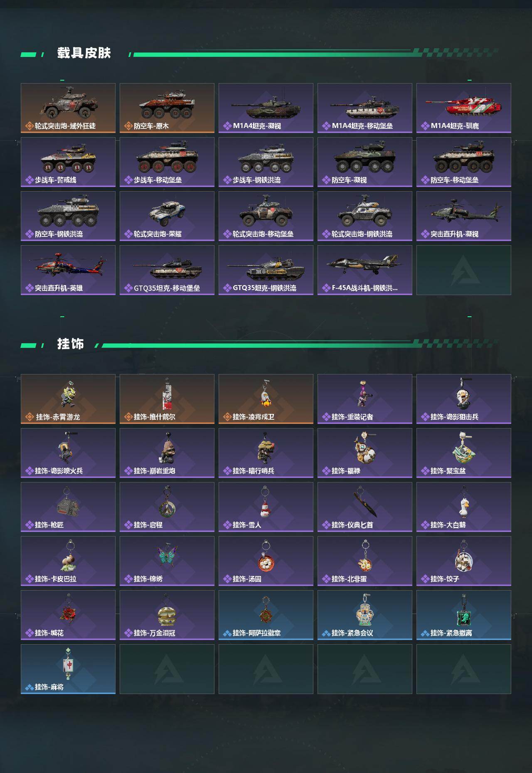532x773 pixels.
Task: Pick the 挂饰-大白鹅 goose charm
Action: [464, 507]
